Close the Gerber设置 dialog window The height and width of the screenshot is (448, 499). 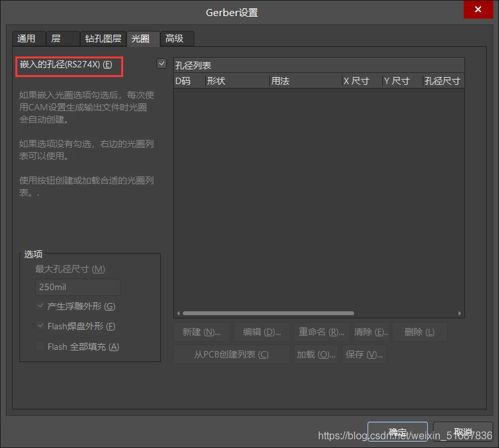point(478,11)
